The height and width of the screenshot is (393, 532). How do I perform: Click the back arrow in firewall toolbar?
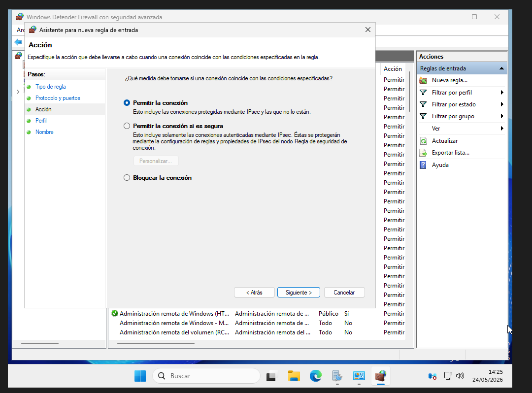pos(18,42)
